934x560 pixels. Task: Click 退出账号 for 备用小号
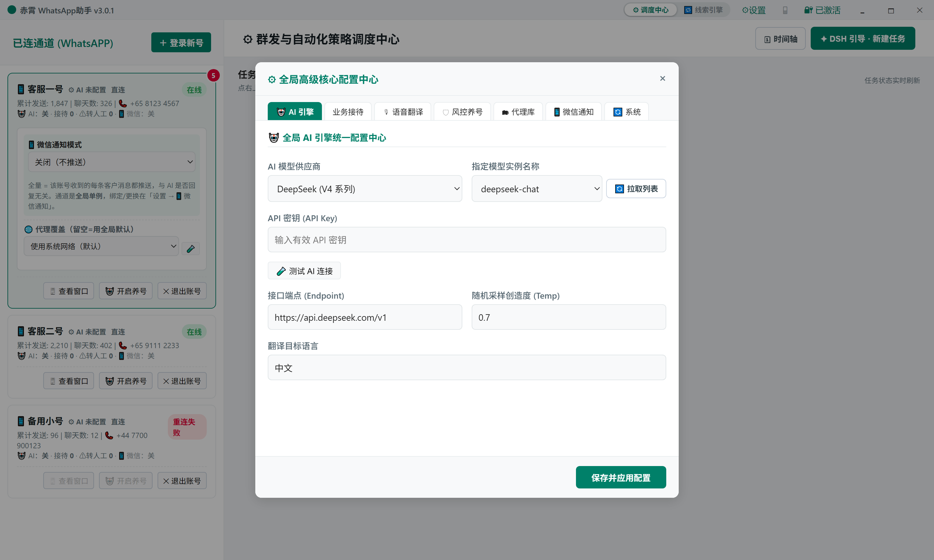pyautogui.click(x=182, y=481)
